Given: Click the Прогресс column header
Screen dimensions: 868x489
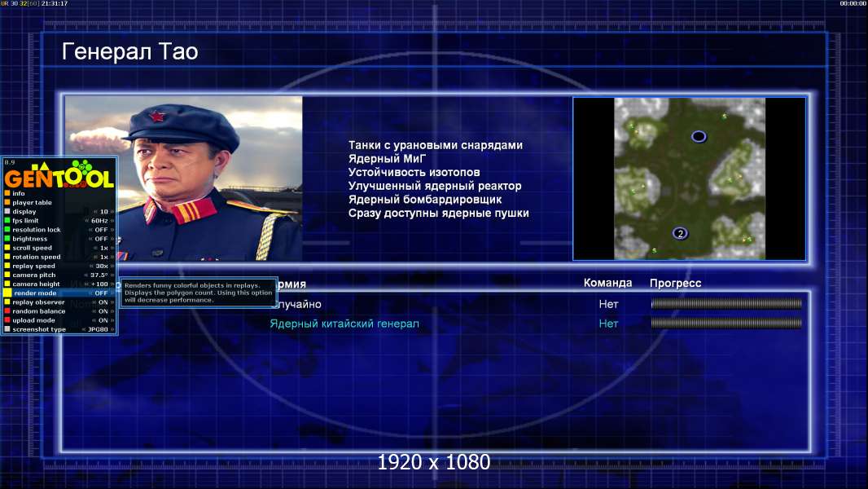Looking at the screenshot, I should (675, 283).
